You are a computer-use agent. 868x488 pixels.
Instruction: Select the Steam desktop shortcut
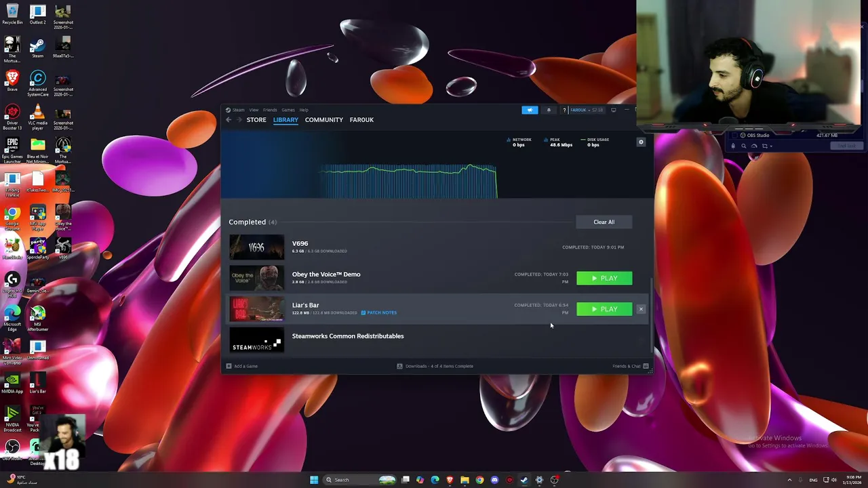38,48
